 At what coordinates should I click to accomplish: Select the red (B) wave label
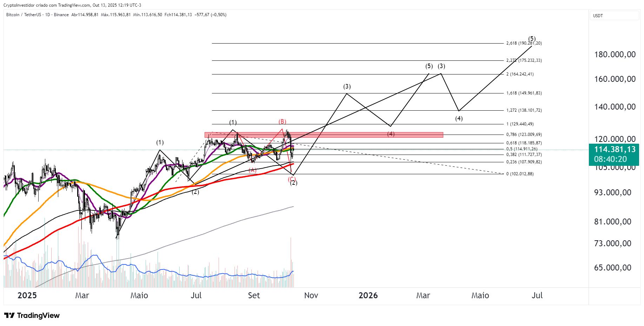click(x=283, y=122)
